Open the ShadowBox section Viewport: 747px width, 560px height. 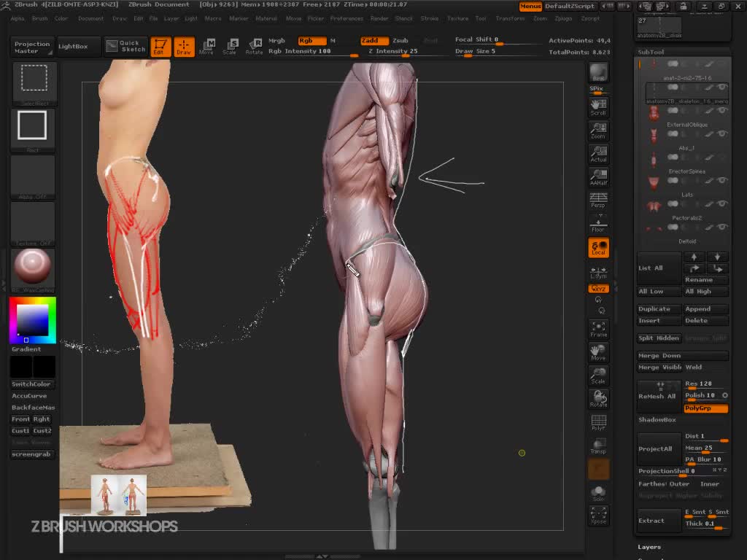(657, 420)
